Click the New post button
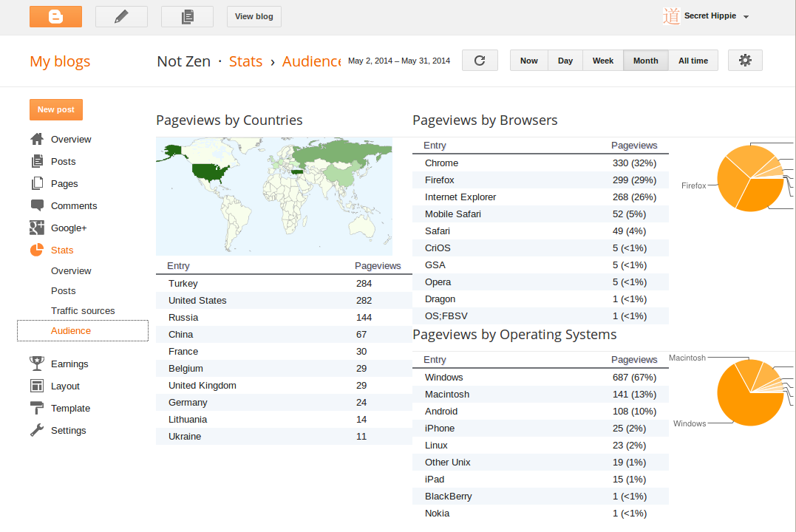Viewport: 796px width, 532px height. click(56, 109)
